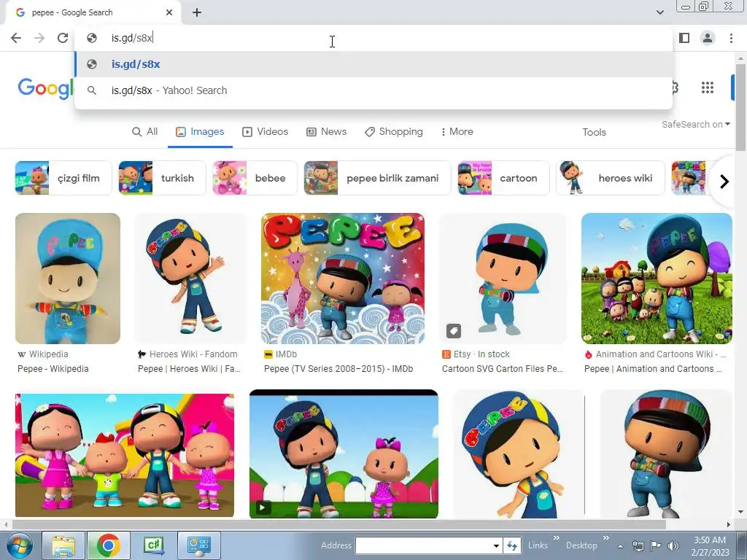Click the Etsy product tag icon
The image size is (747, 560).
454,330
